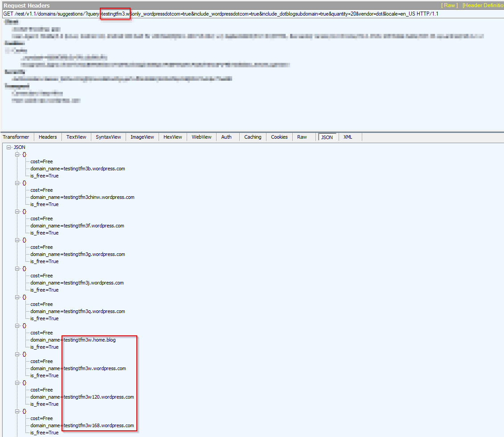The image size is (504, 437).
Task: Select domain_name=testingtfm3b.wordpress.com row
Action: (78, 169)
